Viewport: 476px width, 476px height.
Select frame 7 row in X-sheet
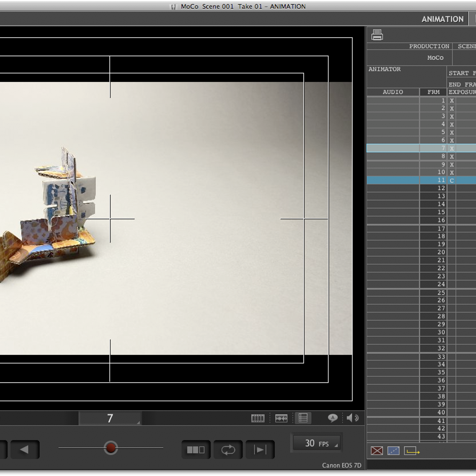point(421,148)
